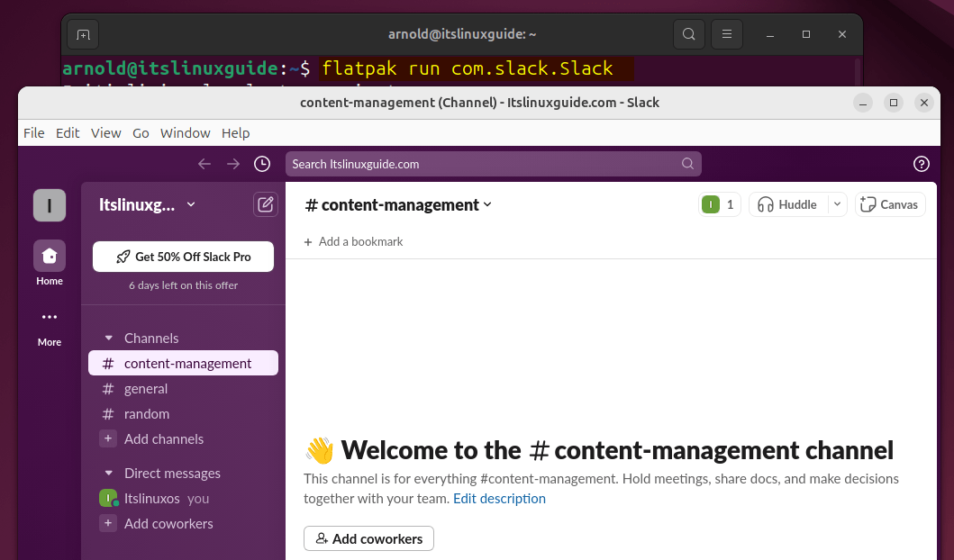Open the Huddle options dropdown arrow

coord(837,204)
